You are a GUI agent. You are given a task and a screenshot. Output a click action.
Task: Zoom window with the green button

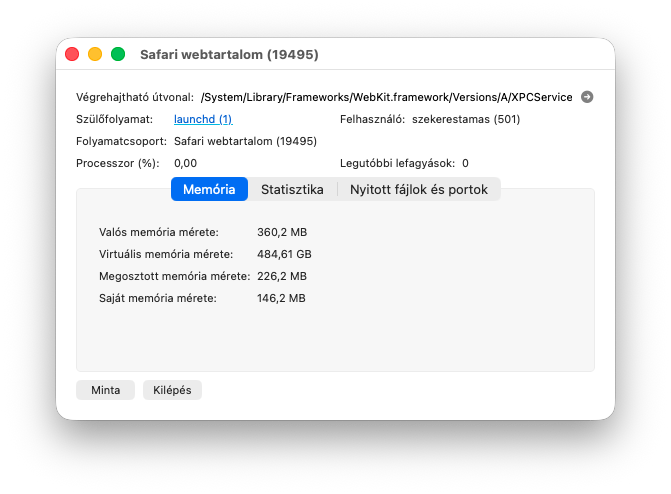coord(118,54)
